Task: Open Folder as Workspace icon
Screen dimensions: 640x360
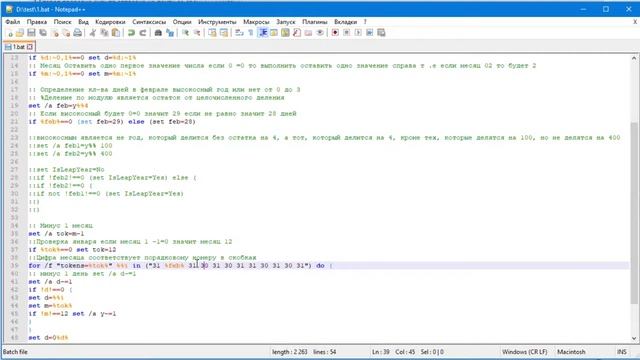Action: [x=308, y=33]
